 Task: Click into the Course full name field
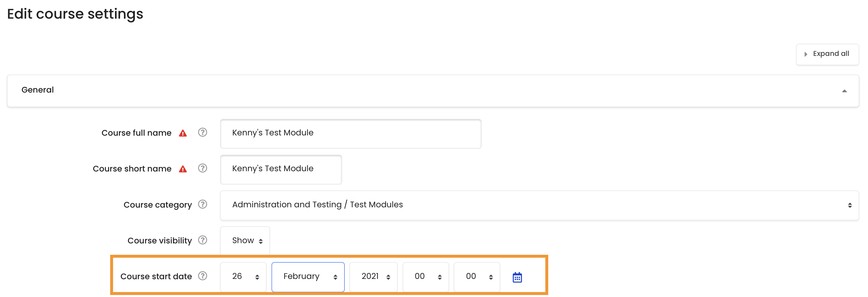tap(351, 133)
